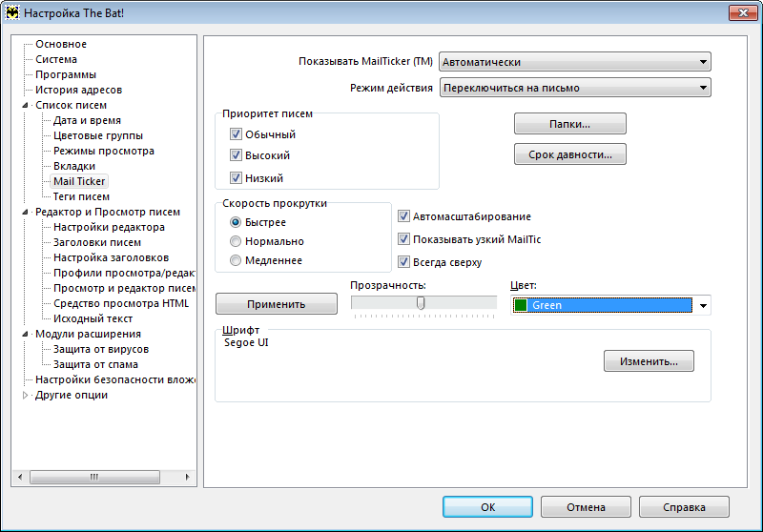Click the Применить button

[x=276, y=304]
